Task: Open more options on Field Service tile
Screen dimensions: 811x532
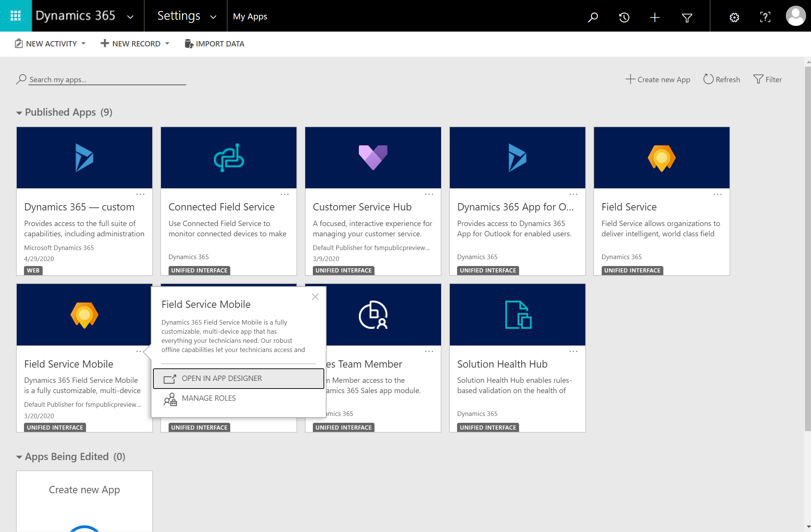Action: click(x=718, y=194)
